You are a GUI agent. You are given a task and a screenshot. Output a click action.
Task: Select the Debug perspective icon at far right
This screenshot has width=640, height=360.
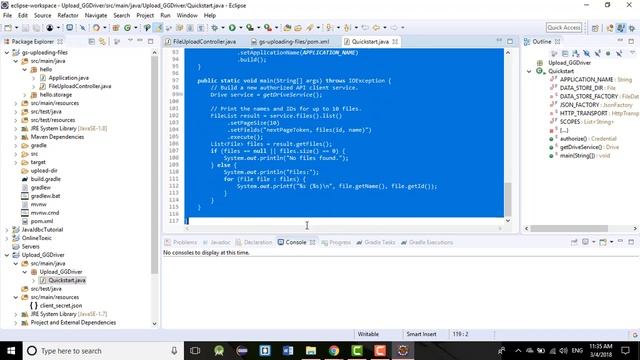pyautogui.click(x=632, y=28)
